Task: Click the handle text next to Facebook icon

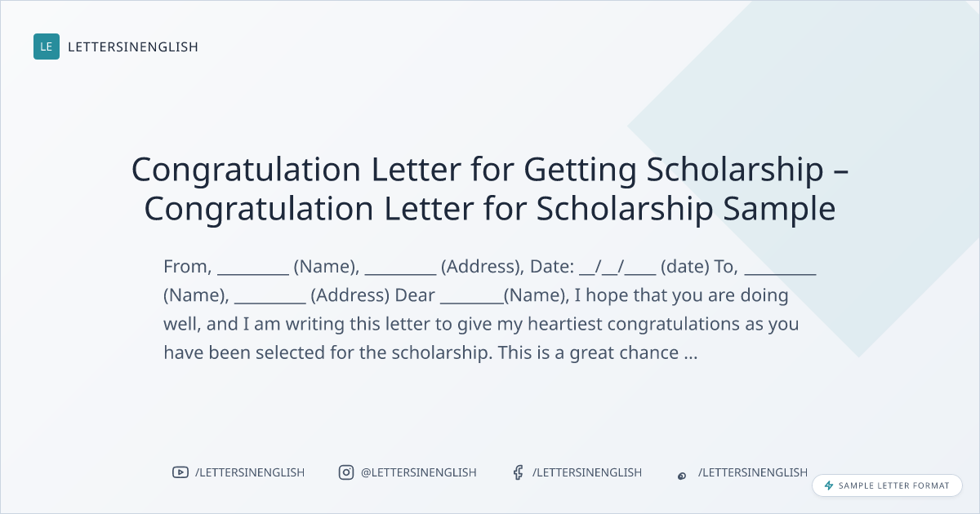Action: 587,472
